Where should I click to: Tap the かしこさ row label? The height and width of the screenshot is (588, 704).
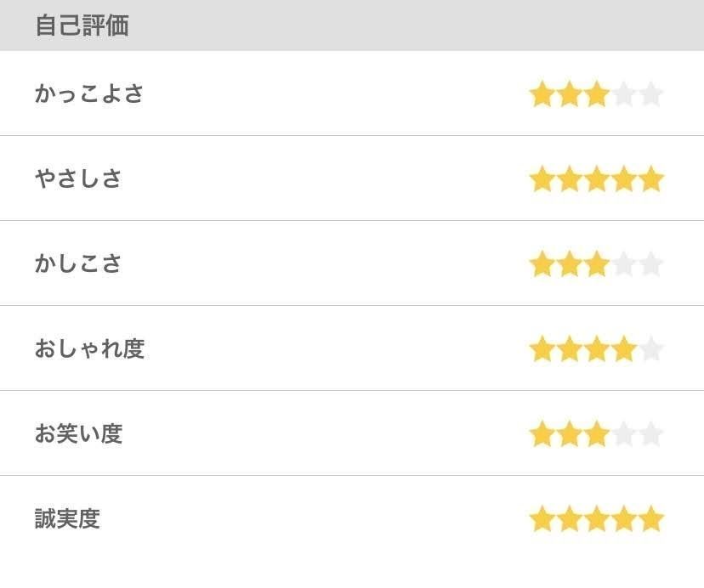coord(78,264)
